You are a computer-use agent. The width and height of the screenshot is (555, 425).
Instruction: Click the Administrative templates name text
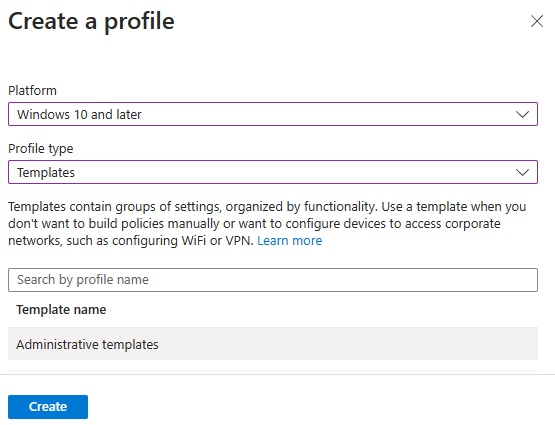click(x=87, y=344)
